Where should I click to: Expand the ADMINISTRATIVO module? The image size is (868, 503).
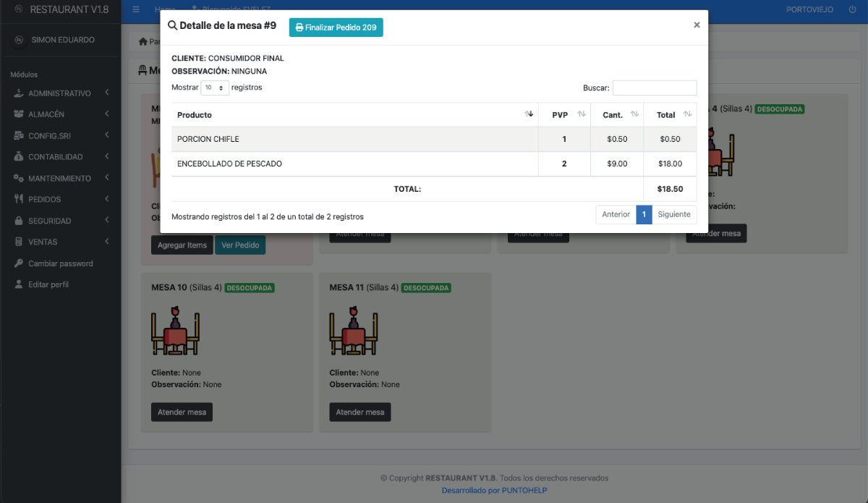60,93
